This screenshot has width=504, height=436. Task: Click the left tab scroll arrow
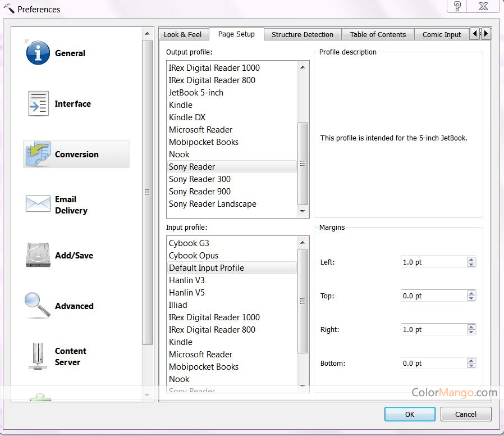[474, 34]
